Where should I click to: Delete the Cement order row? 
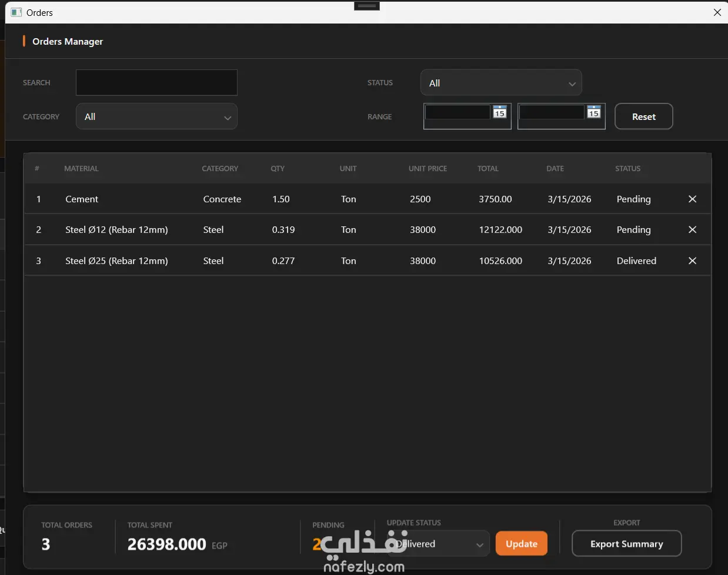[x=692, y=199]
